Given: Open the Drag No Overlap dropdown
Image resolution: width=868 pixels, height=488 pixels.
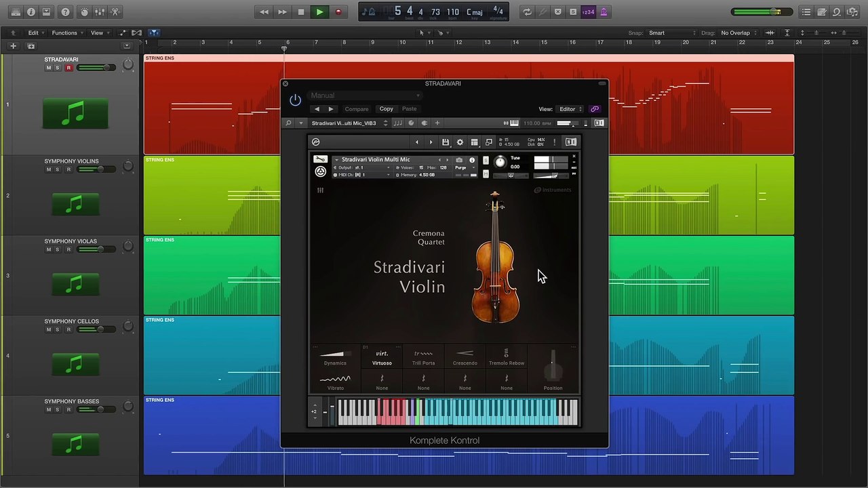Looking at the screenshot, I should [x=739, y=33].
